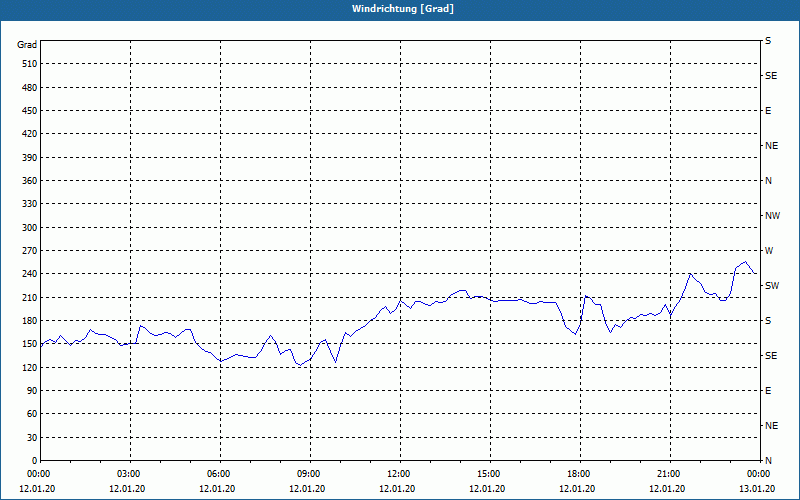Select the 210 degree axis label

point(30,297)
